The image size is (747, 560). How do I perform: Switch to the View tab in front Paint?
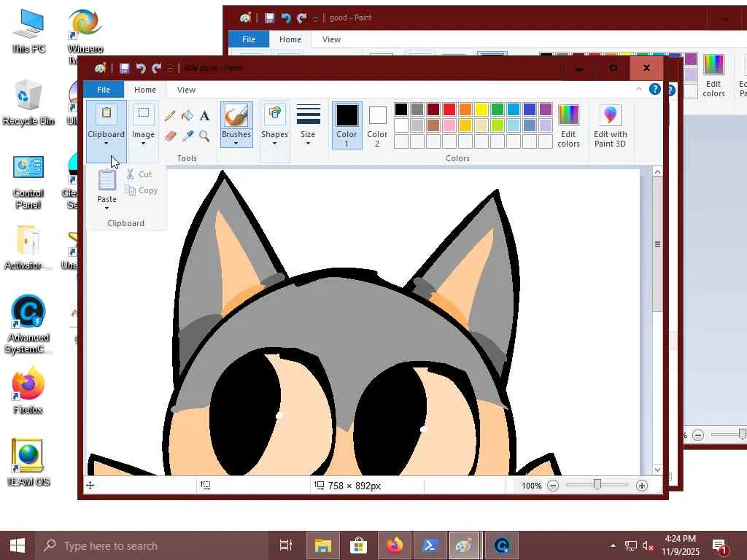click(x=186, y=90)
